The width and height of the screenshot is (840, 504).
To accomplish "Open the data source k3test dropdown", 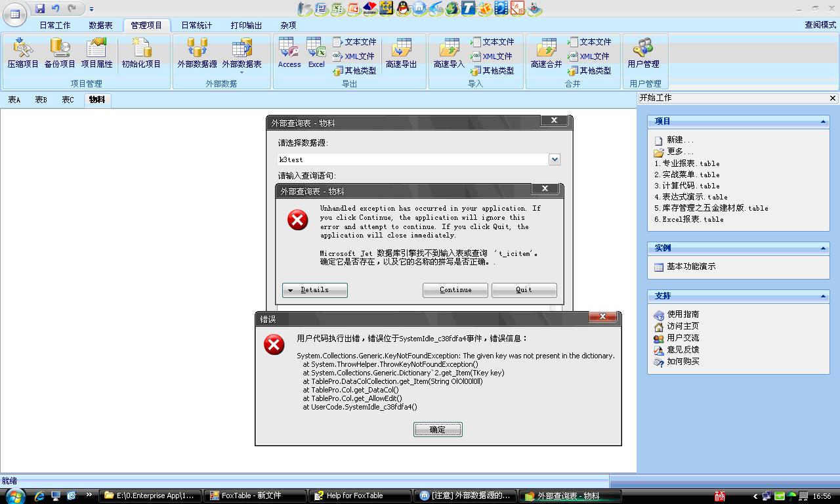I will pyautogui.click(x=555, y=159).
